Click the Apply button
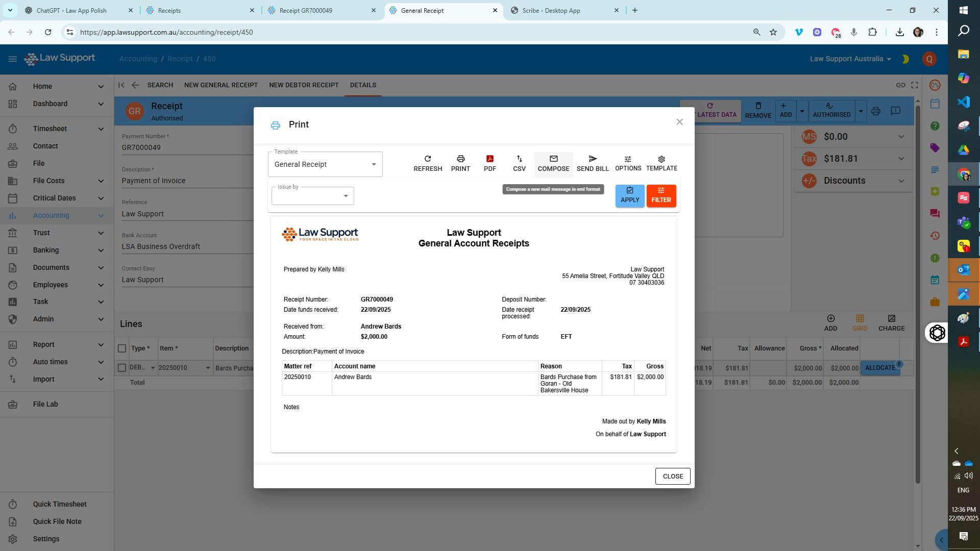Viewport: 980px width, 551px height. [629, 196]
